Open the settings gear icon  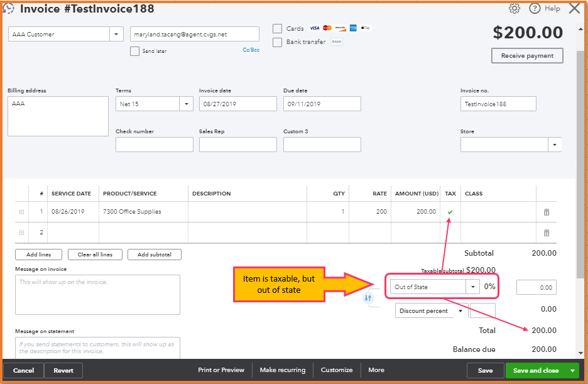click(514, 8)
